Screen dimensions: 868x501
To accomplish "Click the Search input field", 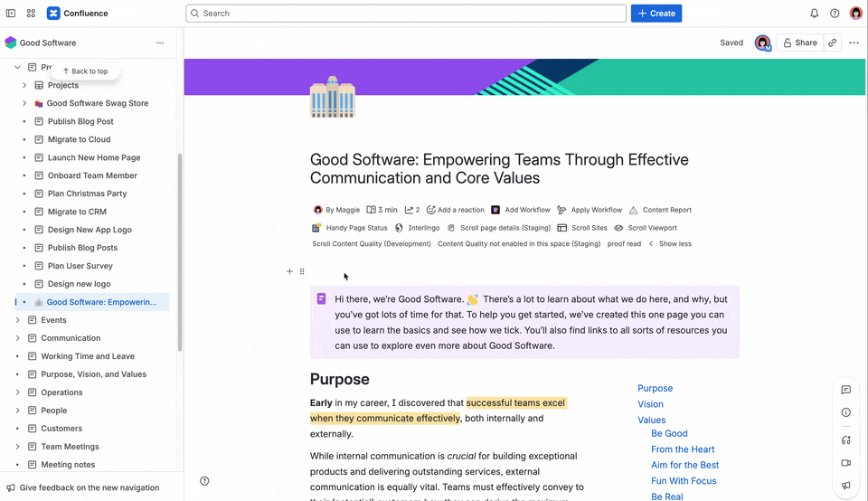I will 406,14.
